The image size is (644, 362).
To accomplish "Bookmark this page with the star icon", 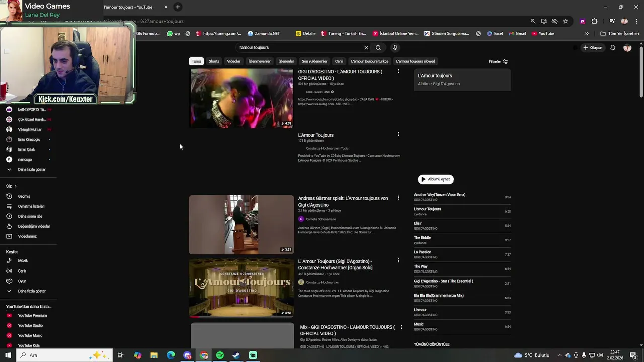I will pos(566,21).
